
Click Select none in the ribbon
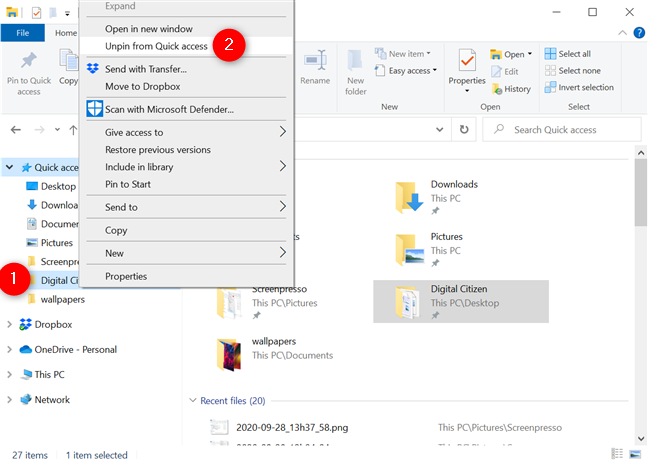tap(573, 71)
